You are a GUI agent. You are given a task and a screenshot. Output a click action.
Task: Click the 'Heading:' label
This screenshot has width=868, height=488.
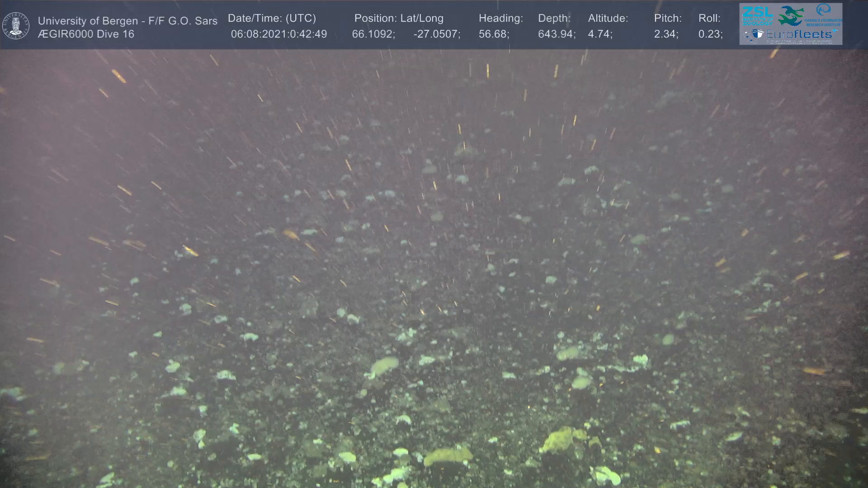point(500,19)
